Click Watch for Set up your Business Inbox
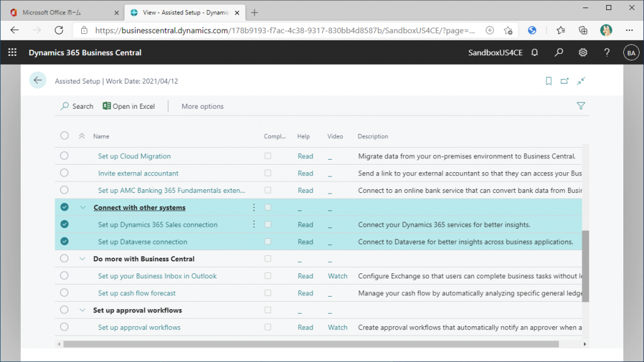This screenshot has height=362, width=644. click(337, 276)
